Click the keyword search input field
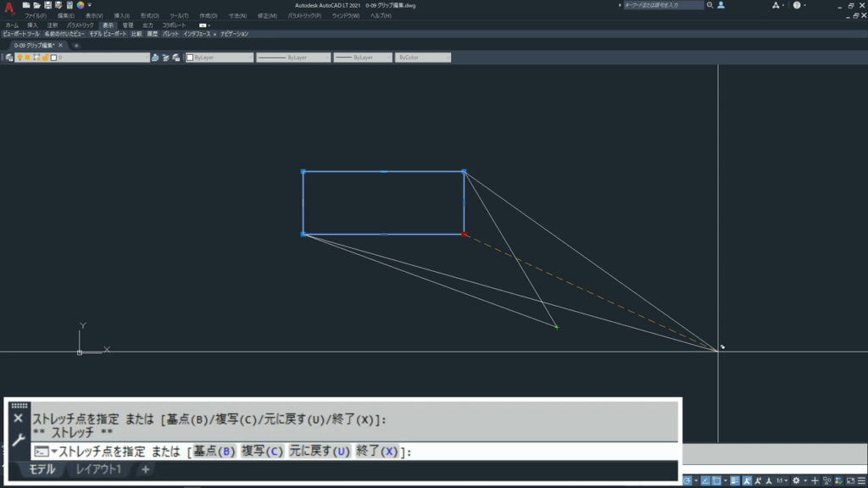This screenshot has width=868, height=488. [x=663, y=5]
